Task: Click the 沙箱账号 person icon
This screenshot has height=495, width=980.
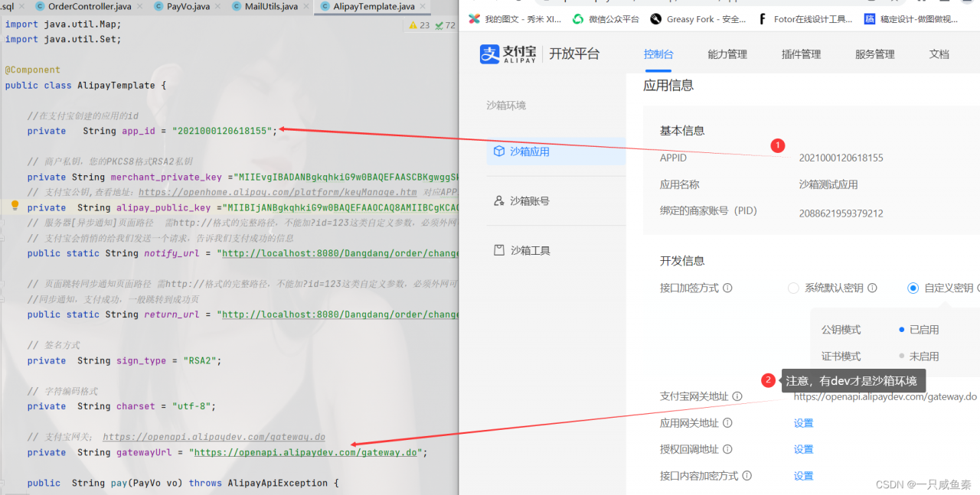Action: (x=499, y=201)
